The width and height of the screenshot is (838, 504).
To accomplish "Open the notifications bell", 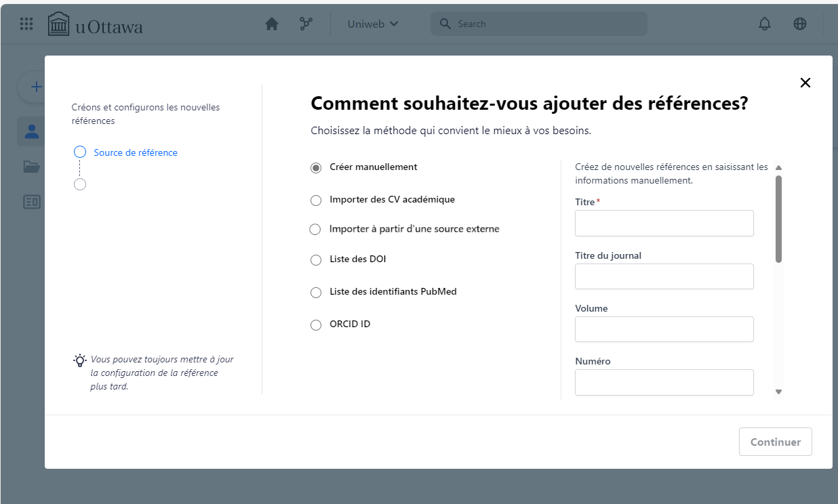I will coord(764,23).
